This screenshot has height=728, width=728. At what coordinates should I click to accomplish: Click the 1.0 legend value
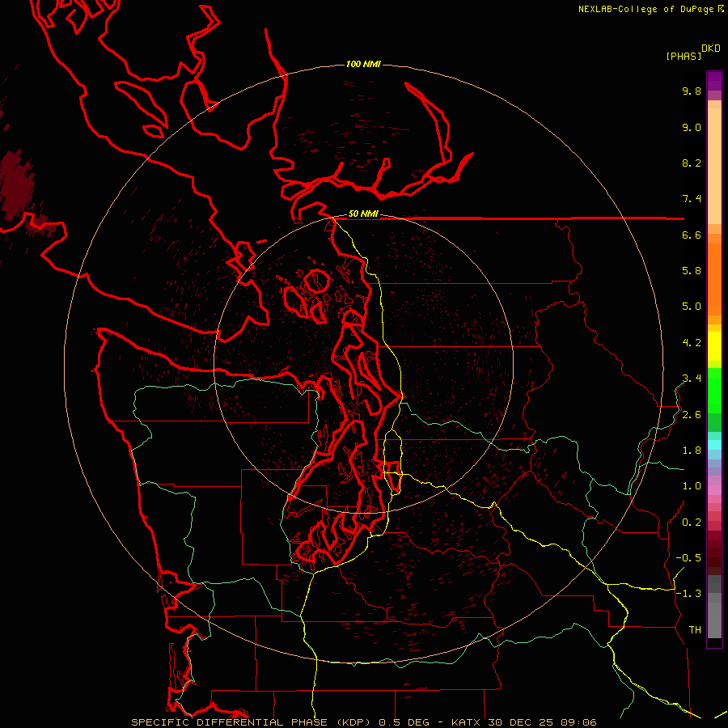692,486
